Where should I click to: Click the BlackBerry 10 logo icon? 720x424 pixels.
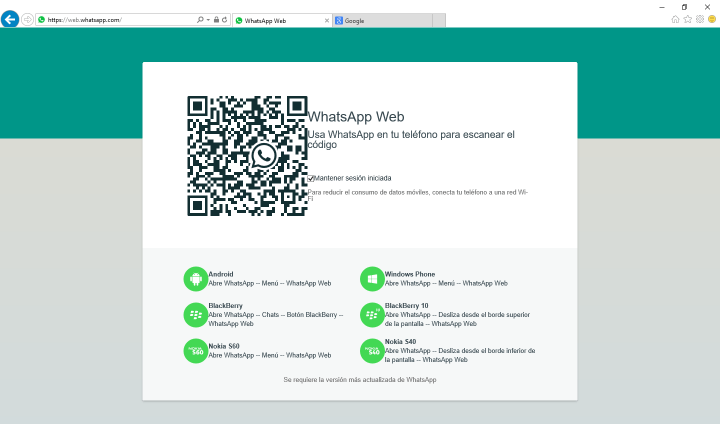pyautogui.click(x=372, y=315)
